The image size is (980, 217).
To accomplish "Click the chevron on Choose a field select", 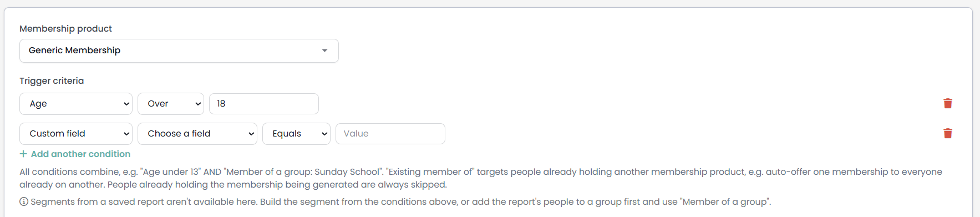I will point(251,134).
